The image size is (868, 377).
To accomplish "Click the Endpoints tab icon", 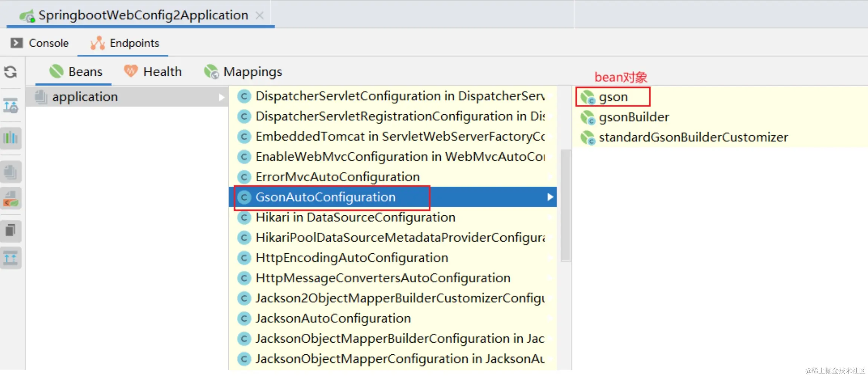I will (98, 43).
